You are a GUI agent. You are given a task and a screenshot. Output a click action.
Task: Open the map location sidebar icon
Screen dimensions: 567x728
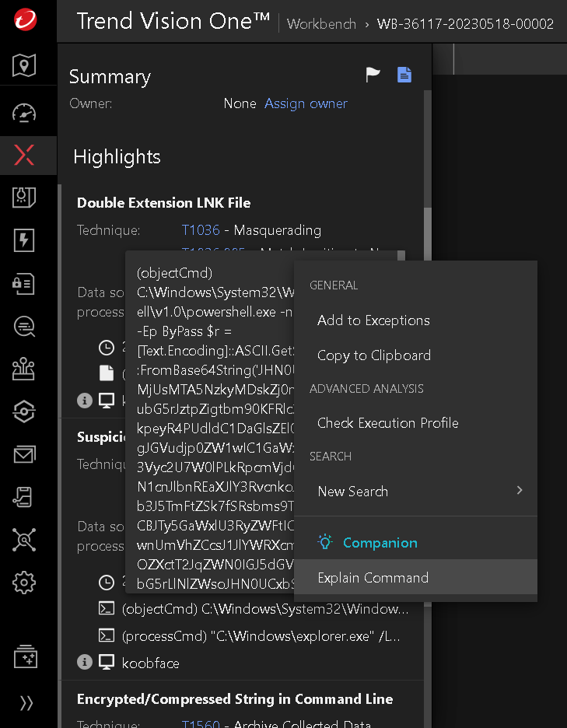(25, 66)
